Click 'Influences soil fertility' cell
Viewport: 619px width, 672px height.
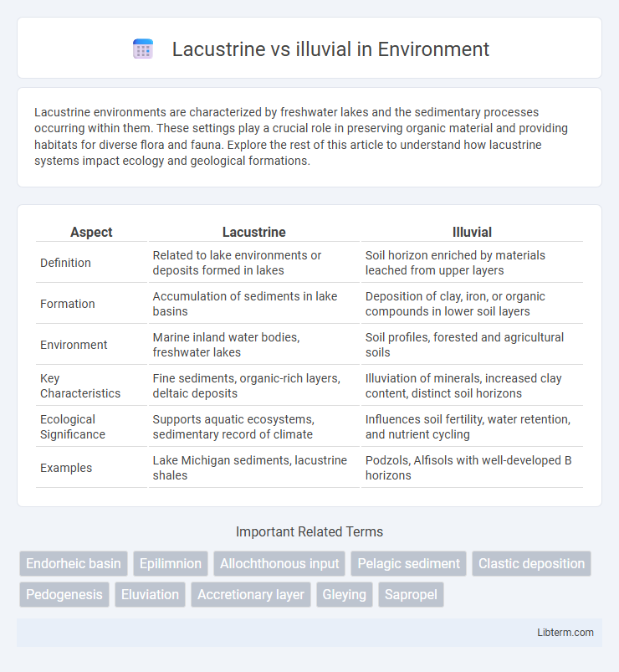tap(472, 427)
